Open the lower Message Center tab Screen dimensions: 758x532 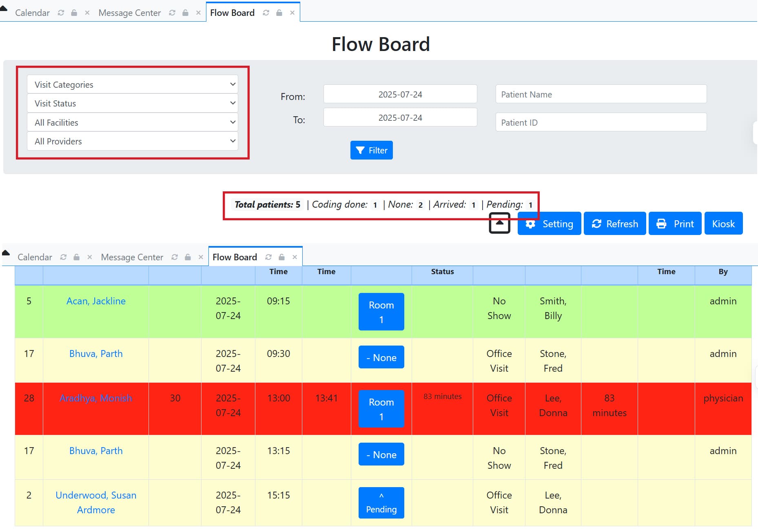pos(132,257)
